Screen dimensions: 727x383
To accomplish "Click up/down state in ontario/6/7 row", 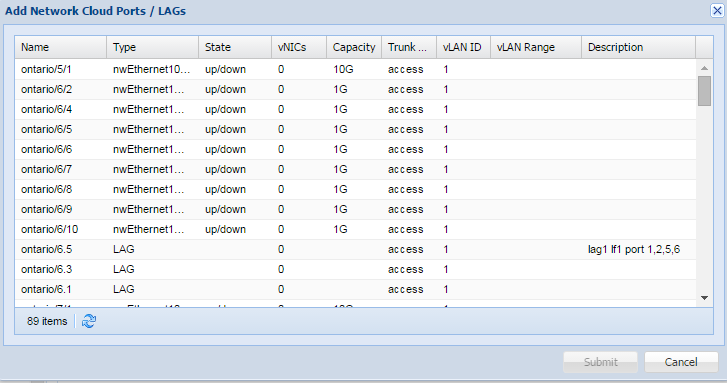I will pos(225,169).
